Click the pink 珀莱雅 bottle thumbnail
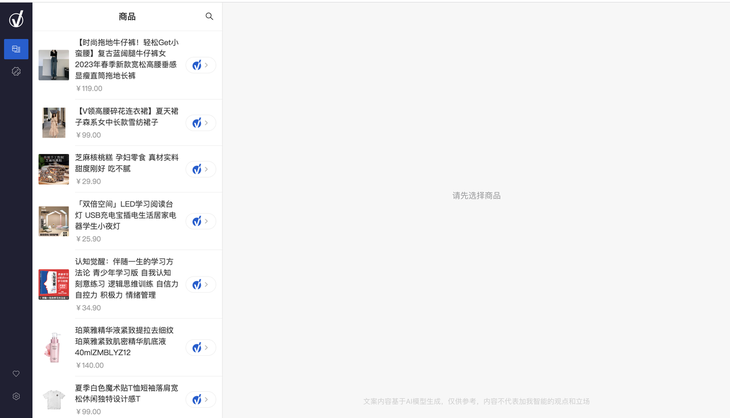This screenshot has width=730, height=418. click(x=54, y=347)
